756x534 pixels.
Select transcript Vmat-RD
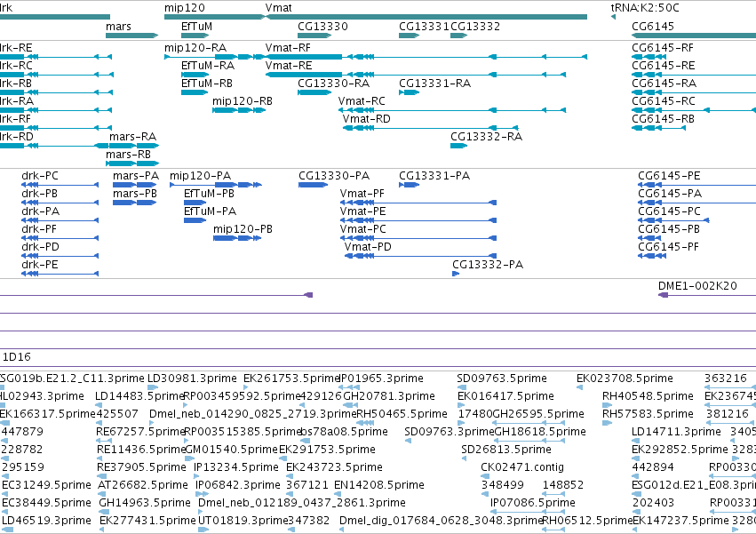(431, 128)
